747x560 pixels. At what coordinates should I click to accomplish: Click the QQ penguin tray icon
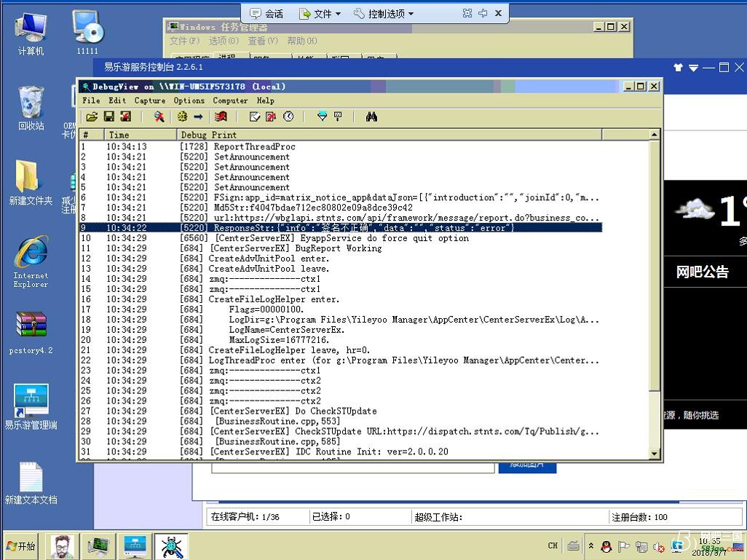[606, 547]
